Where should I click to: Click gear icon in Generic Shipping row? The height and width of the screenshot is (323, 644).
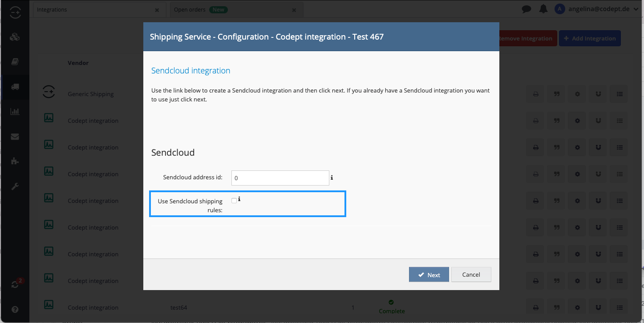pos(577,94)
